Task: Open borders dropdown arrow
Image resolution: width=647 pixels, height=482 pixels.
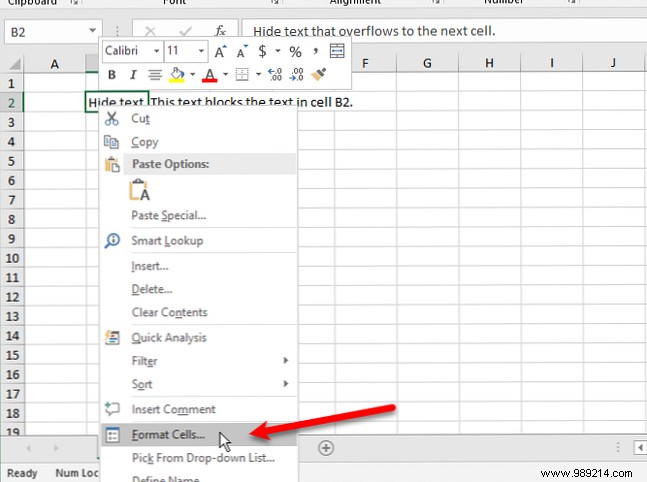Action: click(x=258, y=75)
